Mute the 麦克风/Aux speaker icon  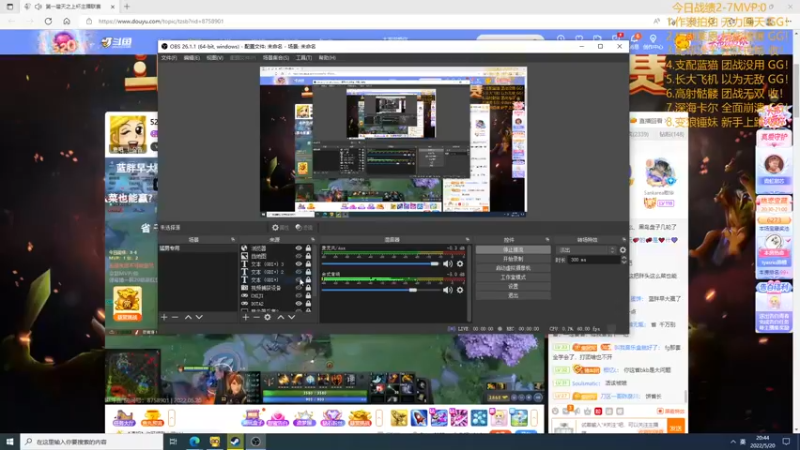tap(447, 264)
